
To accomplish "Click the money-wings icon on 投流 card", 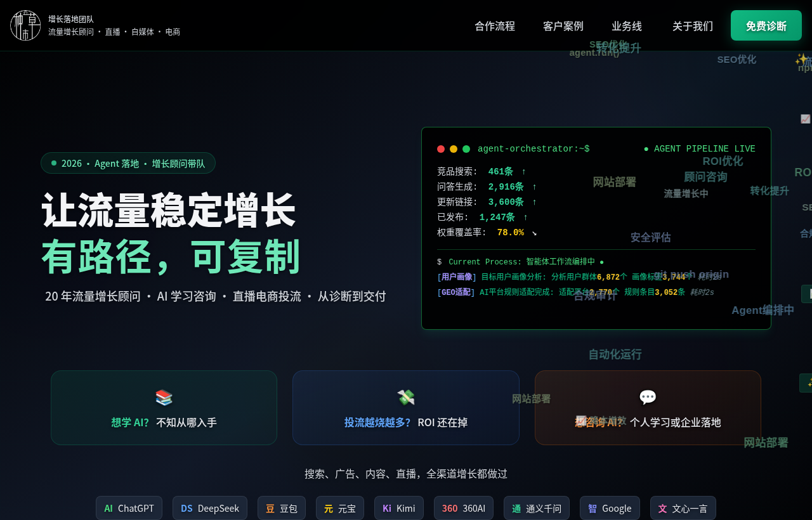I will coord(406,398).
